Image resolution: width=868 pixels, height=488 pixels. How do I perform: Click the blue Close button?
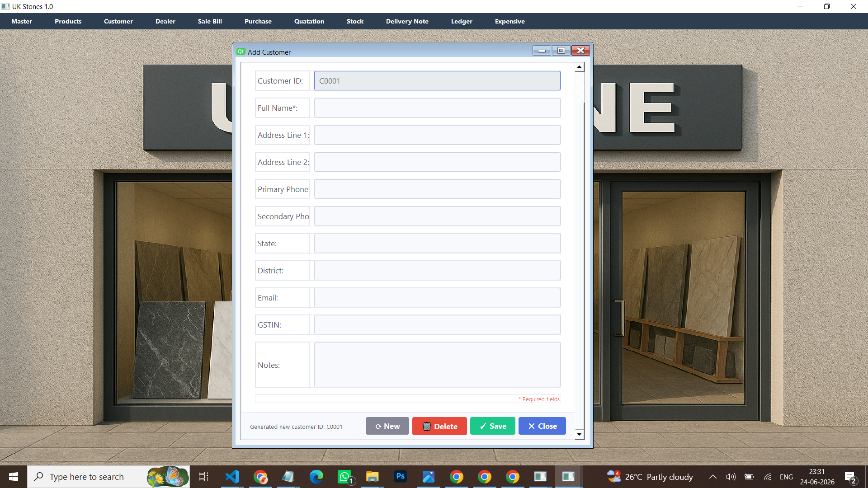[x=542, y=426]
